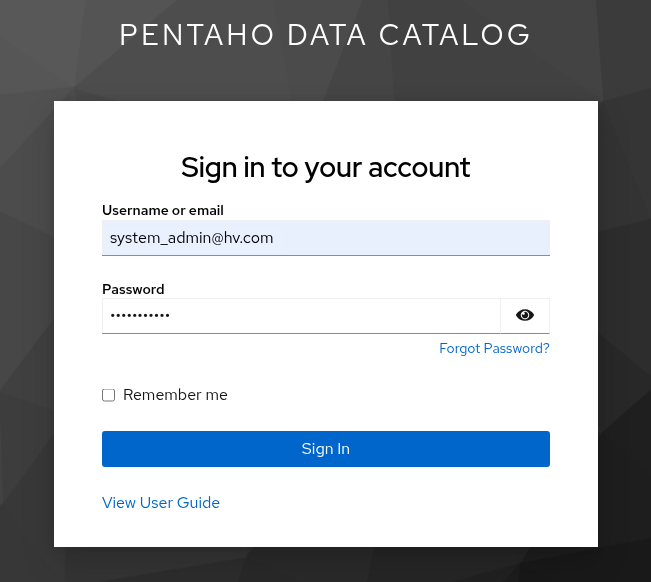Image resolution: width=651 pixels, height=582 pixels.
Task: Click the Pentaho Data Catalog title
Action: click(325, 35)
